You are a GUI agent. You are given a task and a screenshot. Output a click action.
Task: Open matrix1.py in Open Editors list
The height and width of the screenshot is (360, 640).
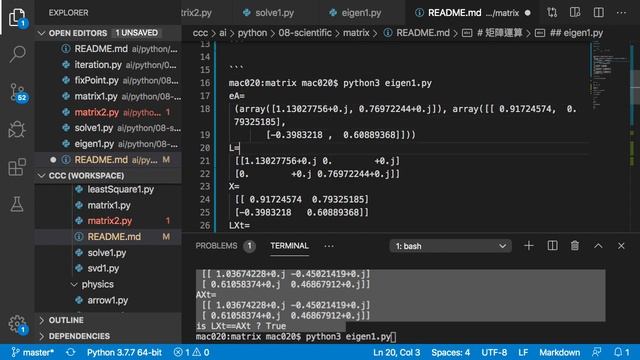coord(108,96)
